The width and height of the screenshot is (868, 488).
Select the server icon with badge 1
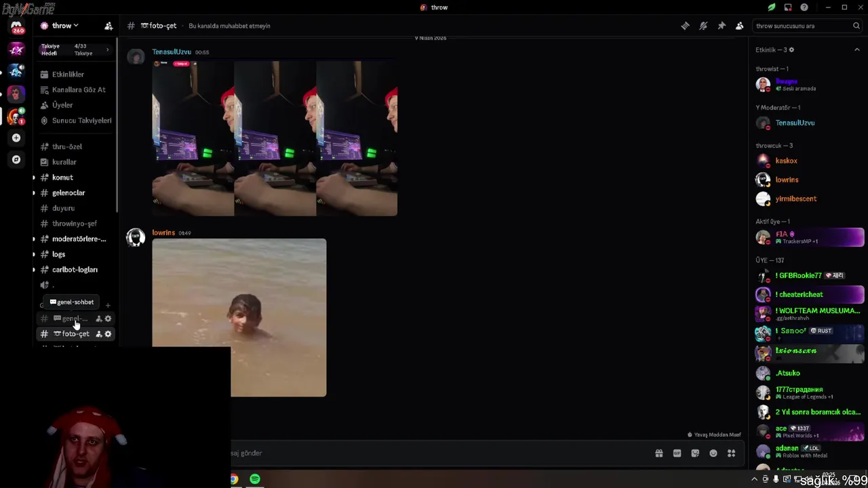click(16, 116)
